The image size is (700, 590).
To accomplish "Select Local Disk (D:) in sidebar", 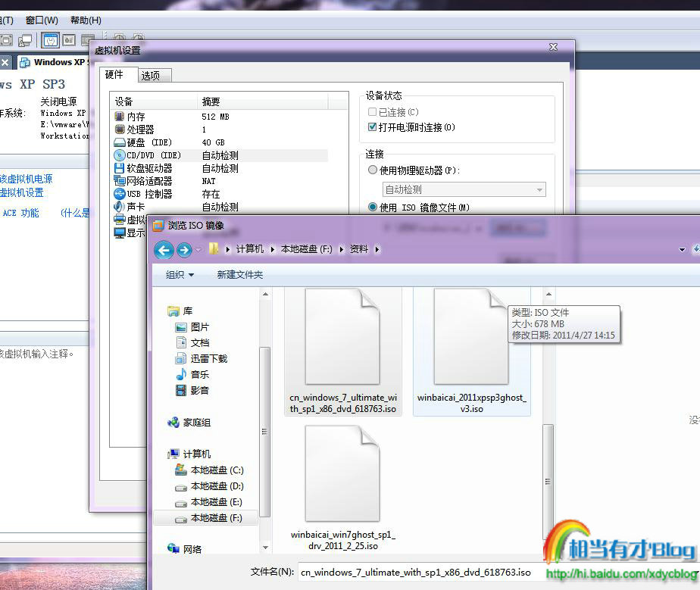I will tap(209, 486).
